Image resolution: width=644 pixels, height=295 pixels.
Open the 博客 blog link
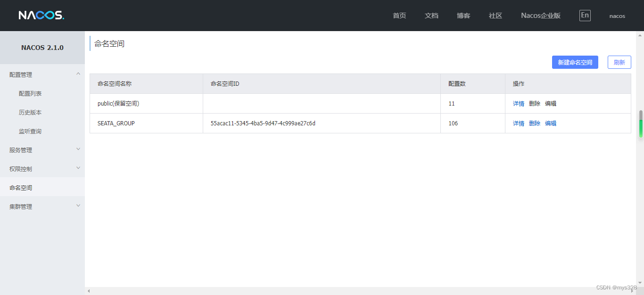pyautogui.click(x=463, y=16)
